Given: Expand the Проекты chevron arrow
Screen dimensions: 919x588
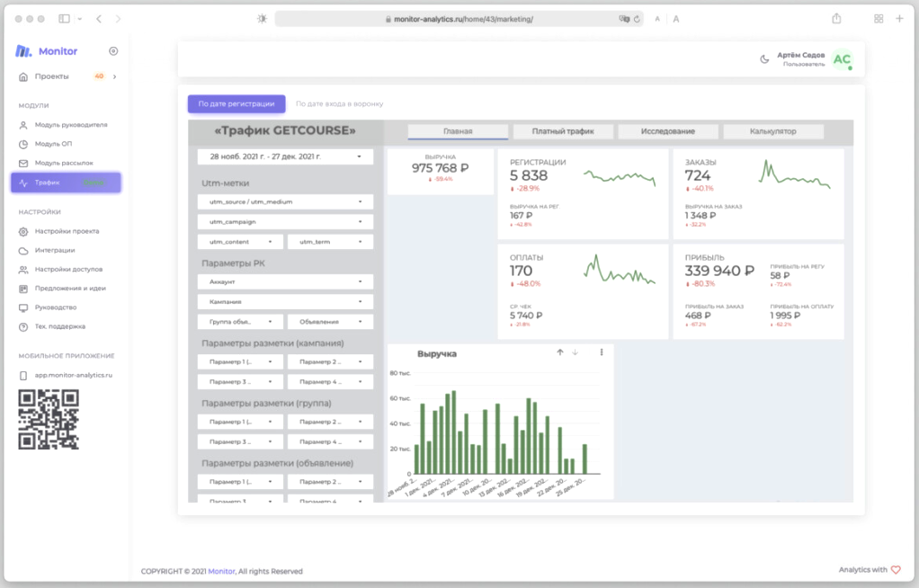Looking at the screenshot, I should tap(115, 76).
